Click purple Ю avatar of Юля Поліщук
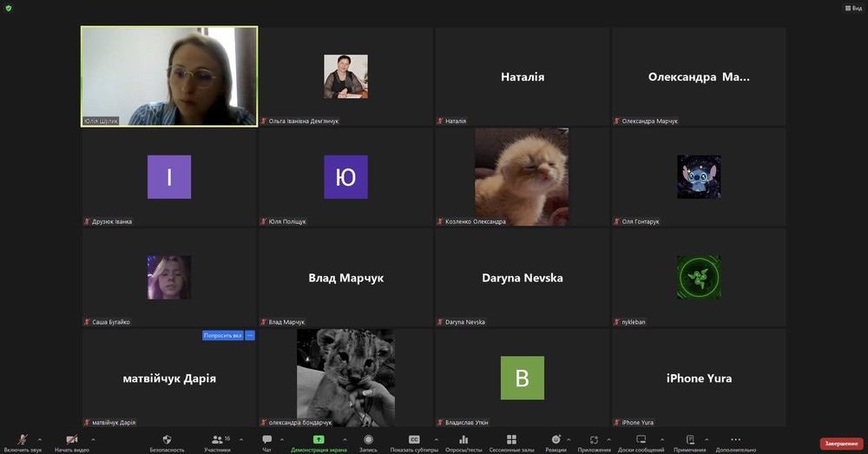This screenshot has height=454, width=868. [x=345, y=176]
